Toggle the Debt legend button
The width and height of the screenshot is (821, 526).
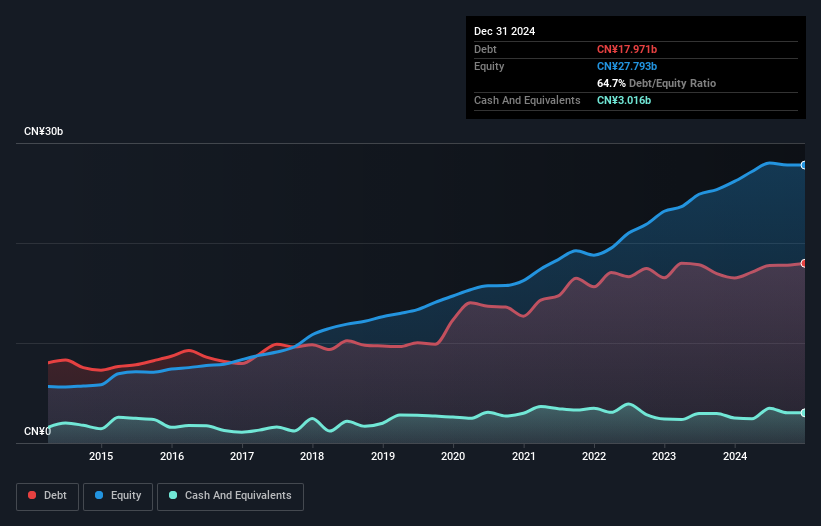point(47,496)
